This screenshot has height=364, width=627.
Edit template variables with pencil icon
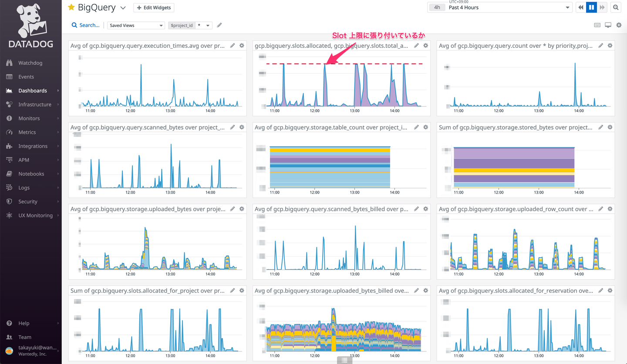(219, 25)
